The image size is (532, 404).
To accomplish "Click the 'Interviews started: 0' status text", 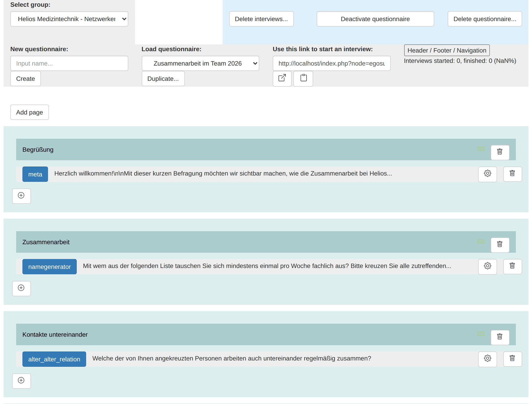I will (x=460, y=61).
